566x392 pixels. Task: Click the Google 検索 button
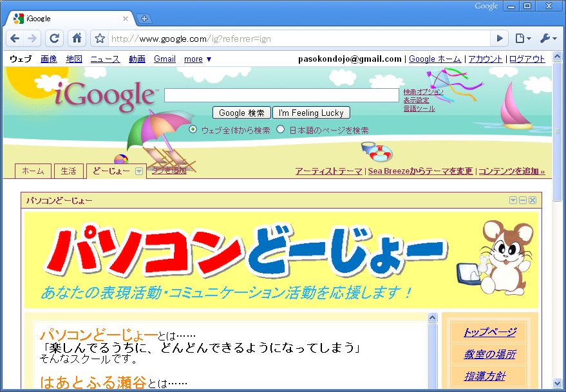[241, 113]
